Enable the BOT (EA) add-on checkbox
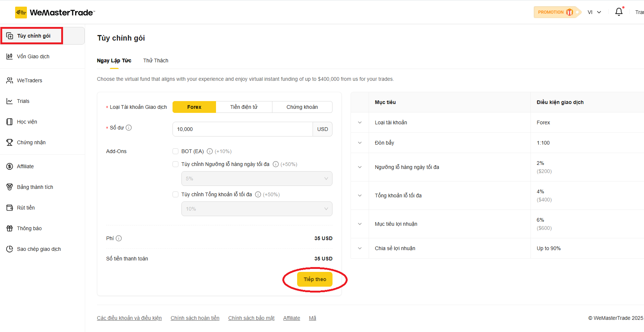The height and width of the screenshot is (332, 644). [175, 151]
